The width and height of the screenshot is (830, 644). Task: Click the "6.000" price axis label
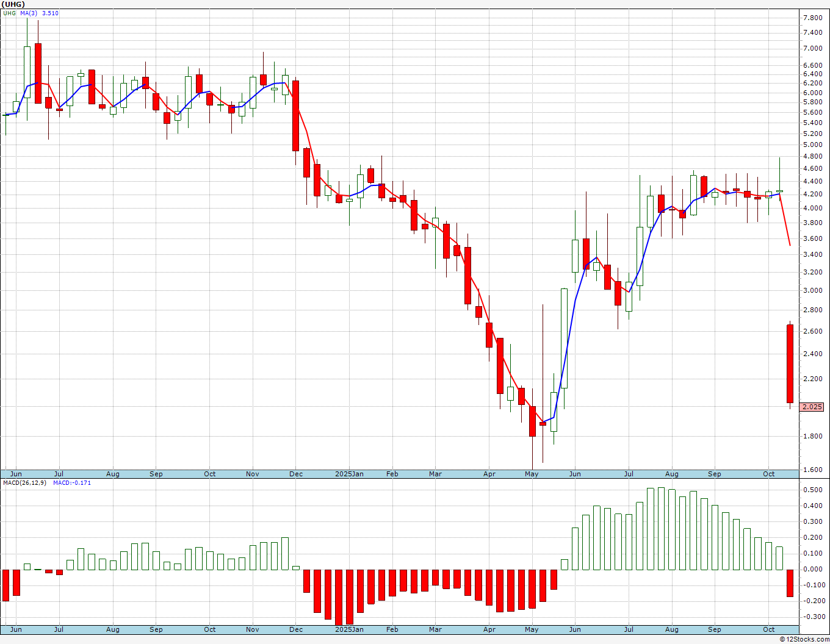click(812, 93)
